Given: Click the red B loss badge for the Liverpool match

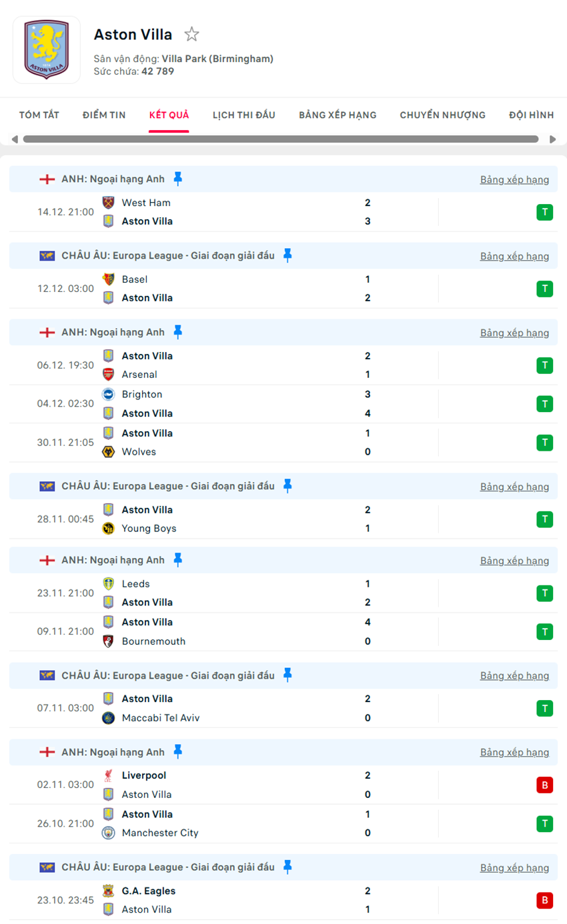Looking at the screenshot, I should click(544, 785).
